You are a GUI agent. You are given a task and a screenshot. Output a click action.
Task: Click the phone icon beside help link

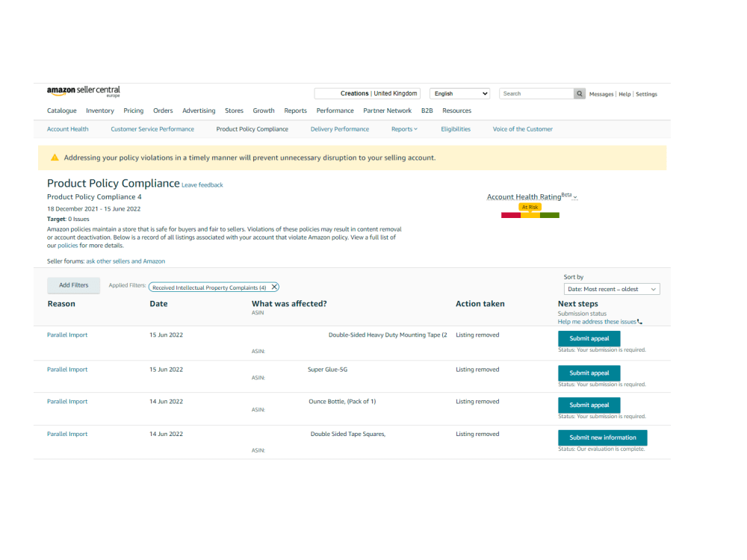pyautogui.click(x=640, y=322)
